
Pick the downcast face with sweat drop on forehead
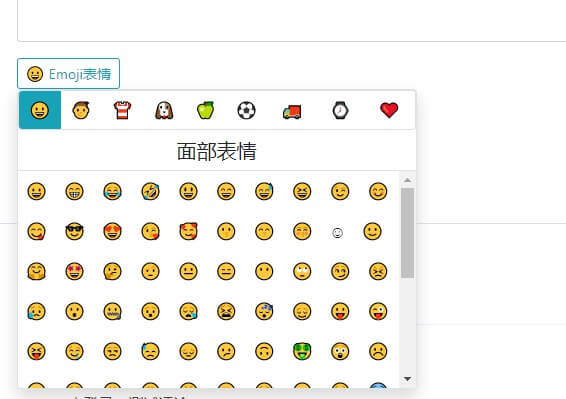151,351
